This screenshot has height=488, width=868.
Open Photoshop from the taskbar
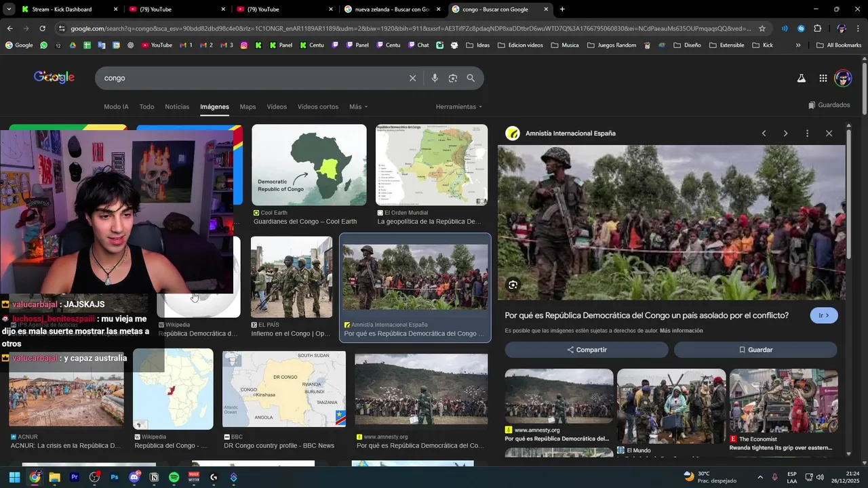115,477
